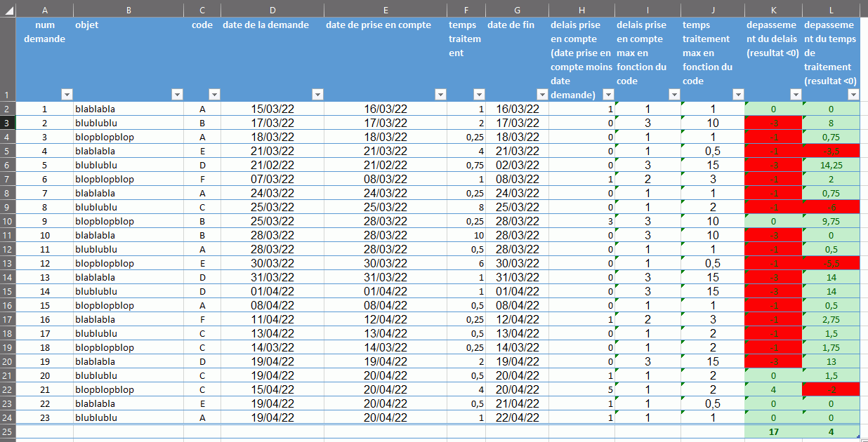Expand the 'date de fin' filter dropdown
This screenshot has height=442, width=868.
[x=541, y=95]
